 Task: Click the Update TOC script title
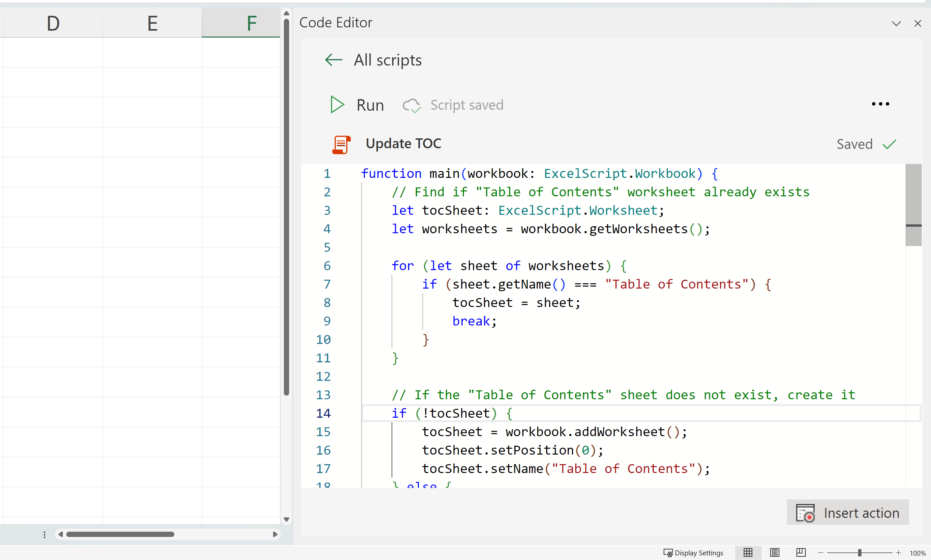pos(403,144)
